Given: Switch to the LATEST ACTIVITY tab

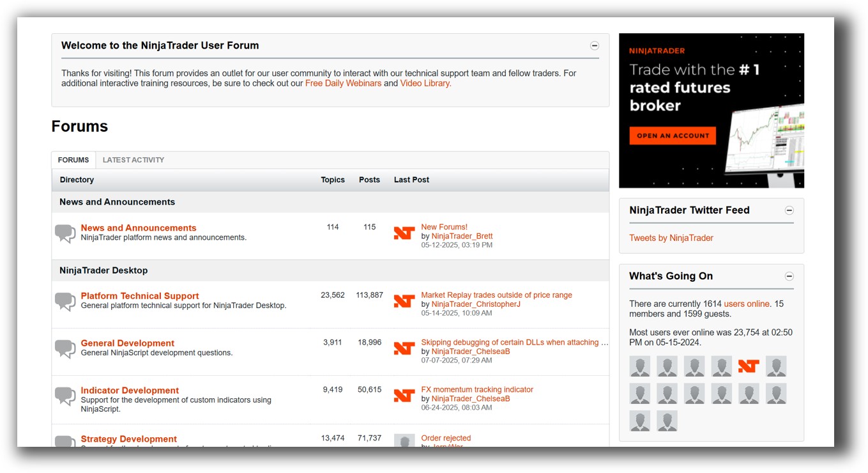Looking at the screenshot, I should coord(133,160).
